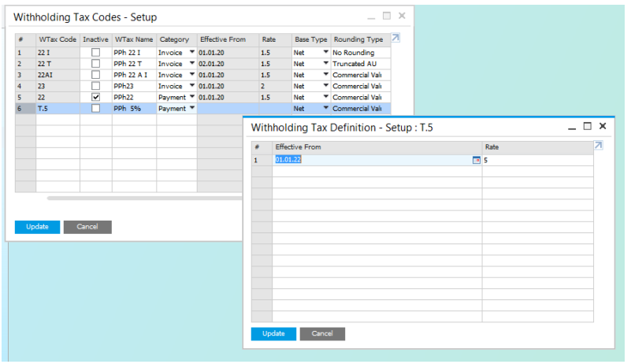Toggle Inactive checkbox for T.5 row

pyautogui.click(x=95, y=108)
